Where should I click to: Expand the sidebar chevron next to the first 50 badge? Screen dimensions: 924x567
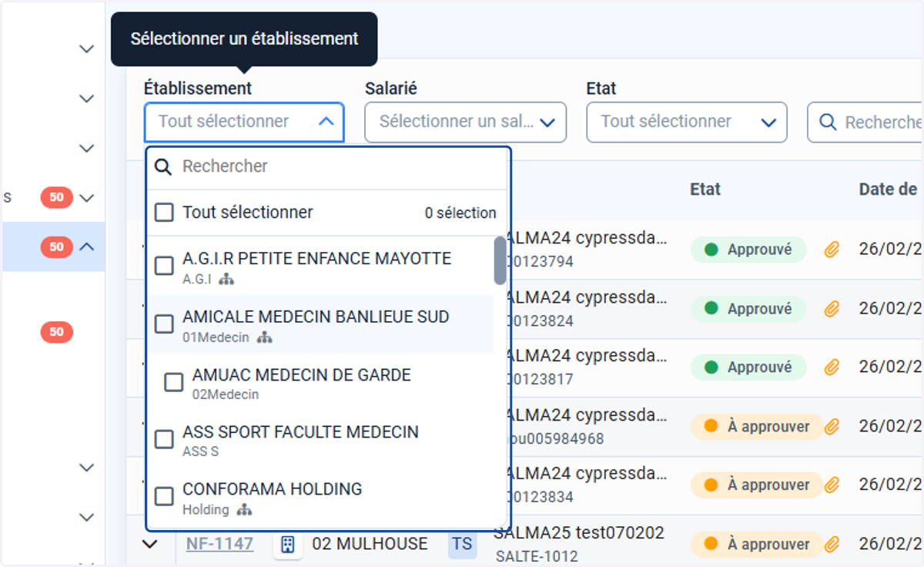click(x=86, y=198)
